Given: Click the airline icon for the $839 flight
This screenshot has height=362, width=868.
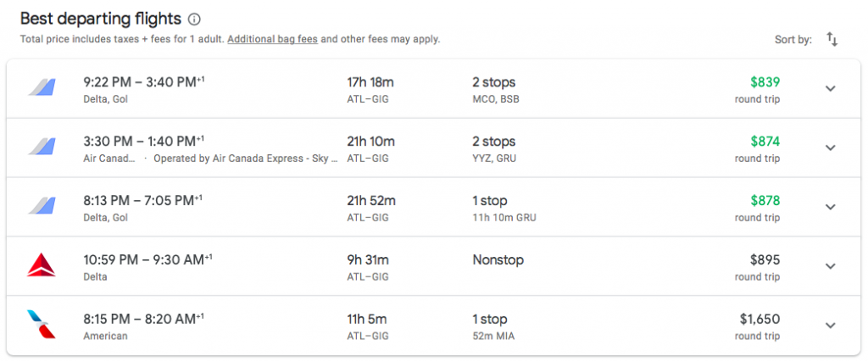Looking at the screenshot, I should pyautogui.click(x=42, y=87).
